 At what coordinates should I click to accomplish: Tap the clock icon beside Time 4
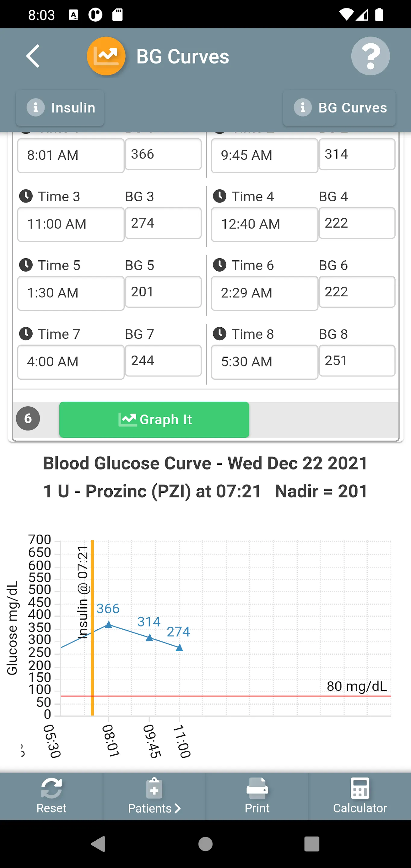point(220,196)
